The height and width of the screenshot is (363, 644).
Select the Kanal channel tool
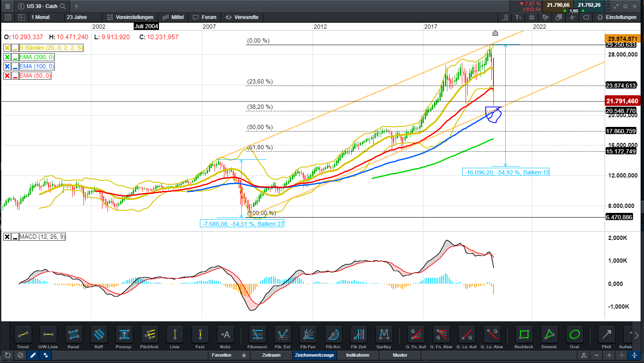[x=73, y=335]
